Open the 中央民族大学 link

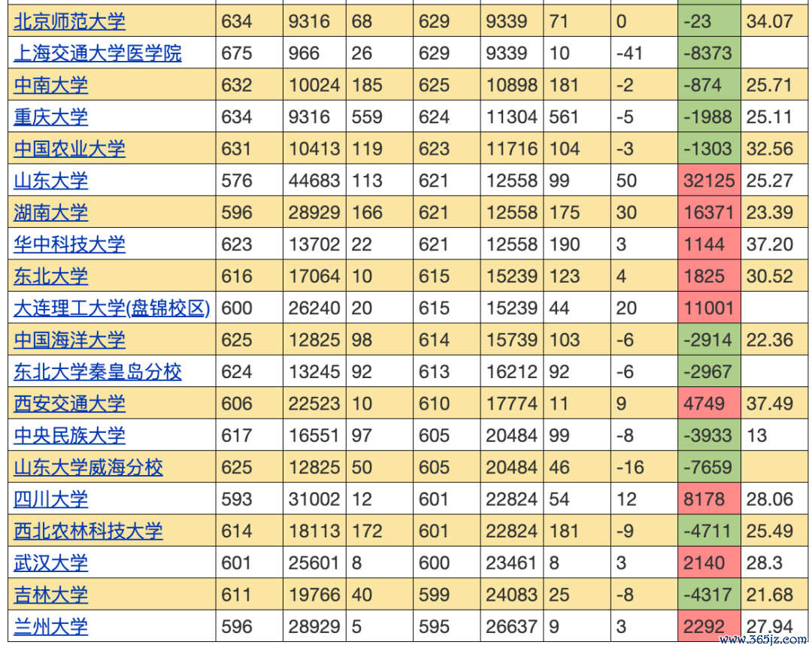[69, 435]
